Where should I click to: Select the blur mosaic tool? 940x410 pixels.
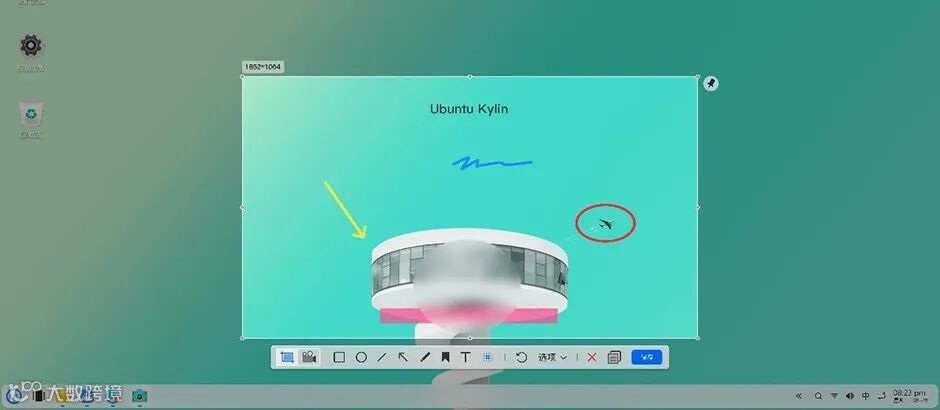point(487,357)
